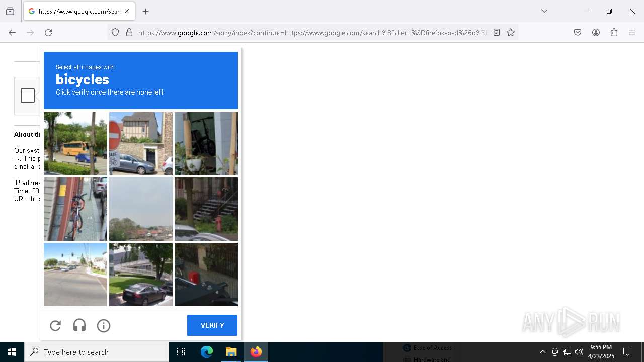View site security padlock information

(129, 32)
